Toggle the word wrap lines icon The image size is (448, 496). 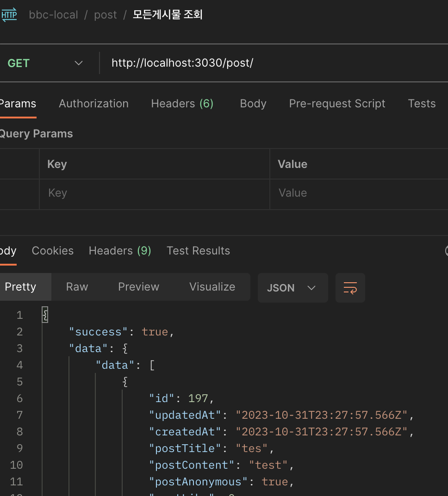(x=350, y=288)
